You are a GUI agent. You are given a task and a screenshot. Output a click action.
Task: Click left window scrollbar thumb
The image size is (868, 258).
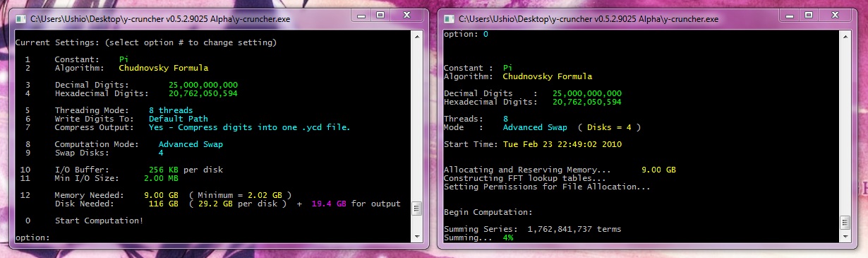[x=417, y=209]
